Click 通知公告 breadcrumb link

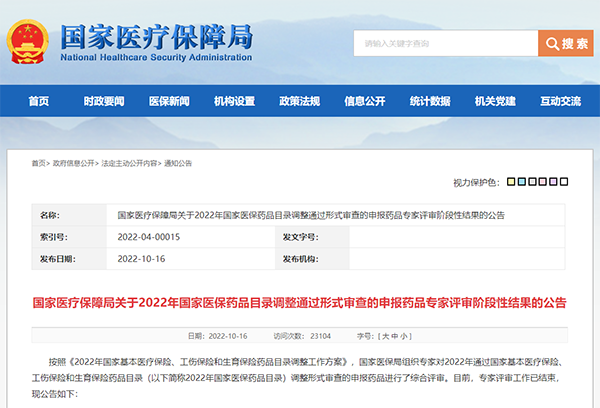(178, 162)
